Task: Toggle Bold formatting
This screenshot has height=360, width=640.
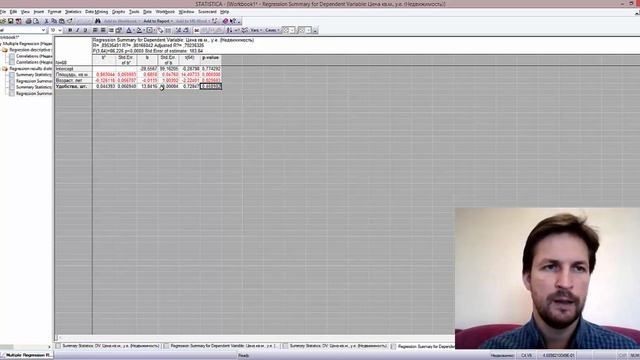Action: [x=70, y=30]
